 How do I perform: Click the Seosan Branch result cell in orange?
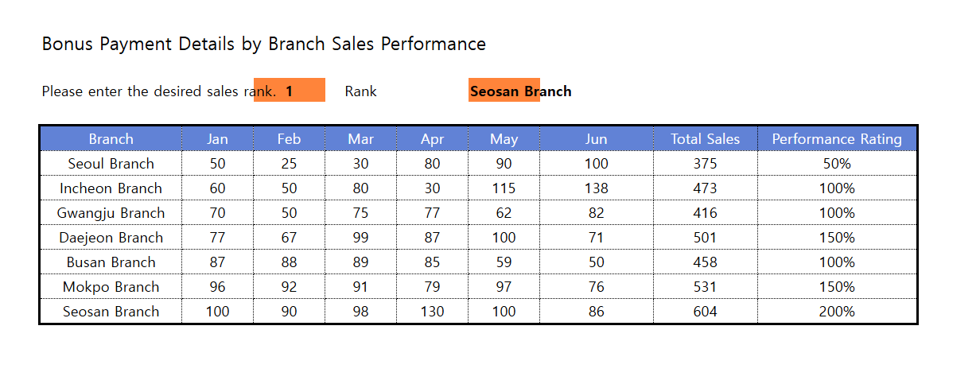pyautogui.click(x=504, y=91)
